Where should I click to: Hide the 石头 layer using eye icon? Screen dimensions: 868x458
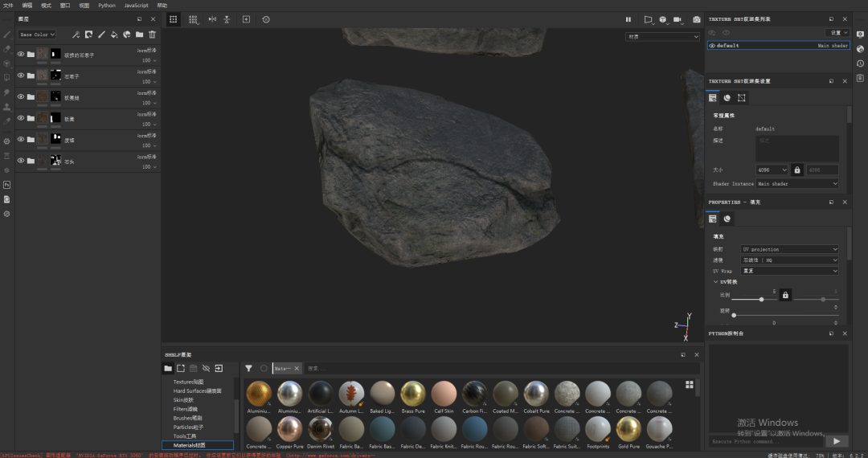click(21, 161)
